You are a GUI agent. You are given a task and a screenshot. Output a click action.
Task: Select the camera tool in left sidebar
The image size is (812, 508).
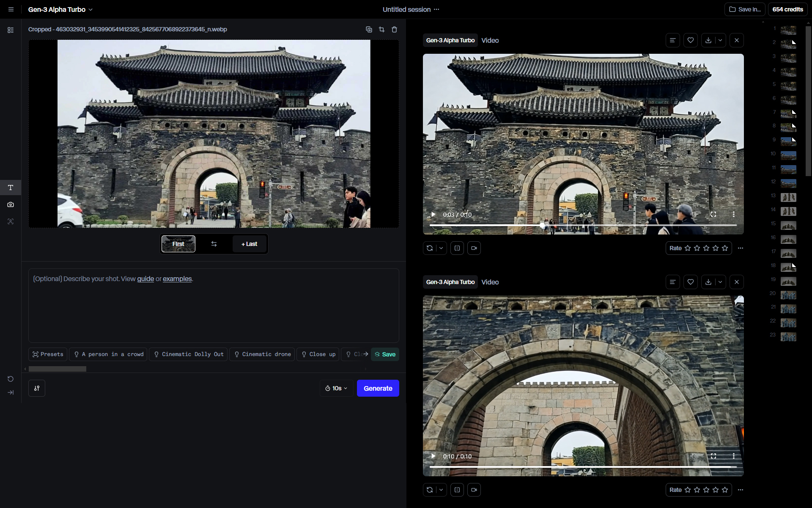pos(11,204)
